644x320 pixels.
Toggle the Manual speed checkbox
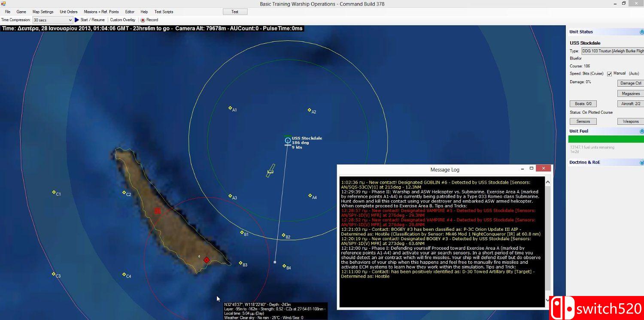pyautogui.click(x=609, y=74)
